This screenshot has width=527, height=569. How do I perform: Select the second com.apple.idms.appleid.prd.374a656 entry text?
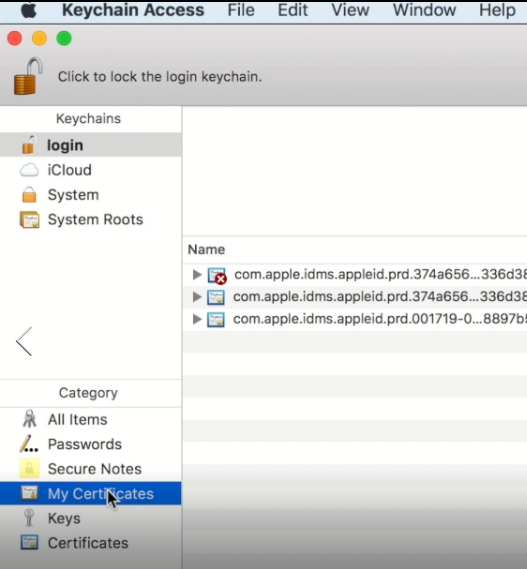pyautogui.click(x=379, y=297)
